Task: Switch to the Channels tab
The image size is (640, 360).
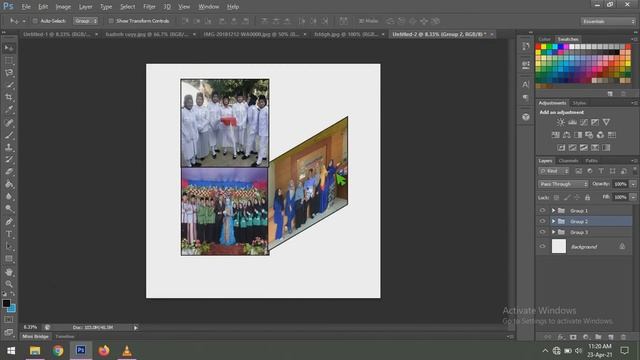Action: pos(568,161)
